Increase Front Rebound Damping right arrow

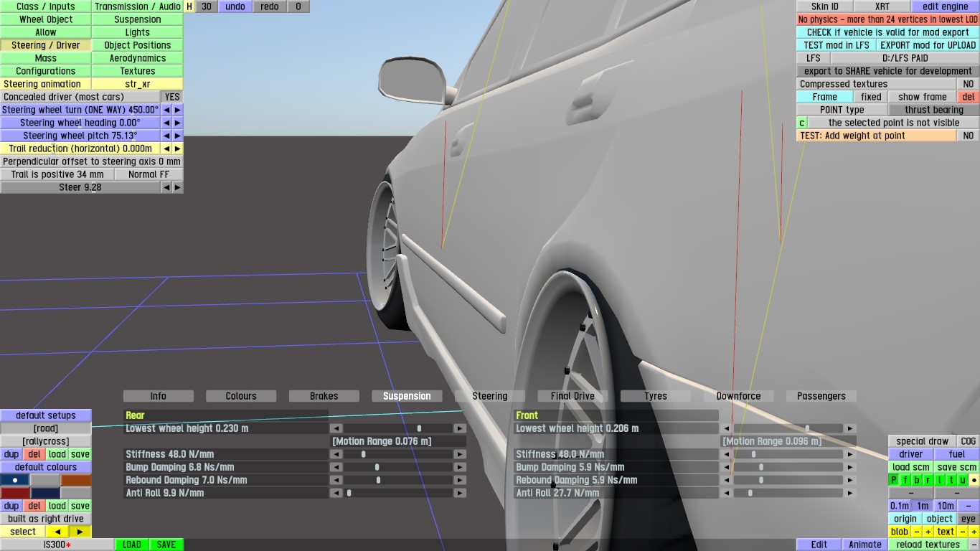click(x=850, y=480)
